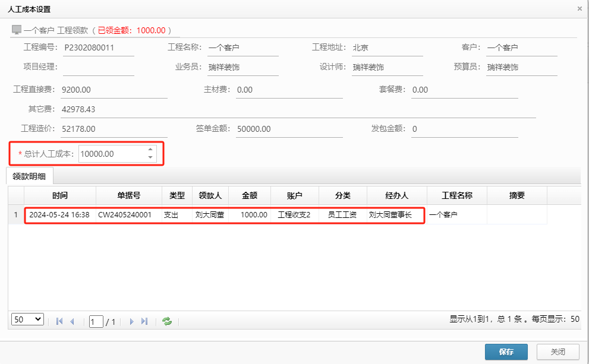Jump to the first page of results
This screenshot has height=364, width=589.
click(58, 320)
